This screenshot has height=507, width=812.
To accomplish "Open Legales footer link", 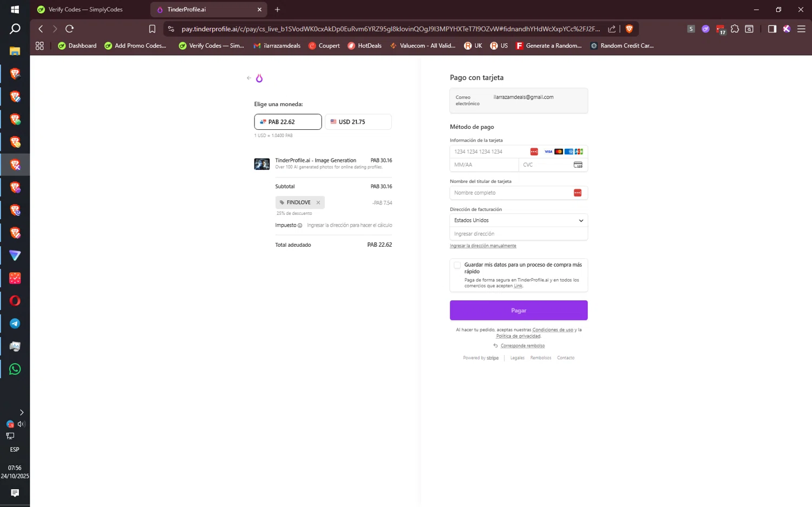I will coord(518,358).
